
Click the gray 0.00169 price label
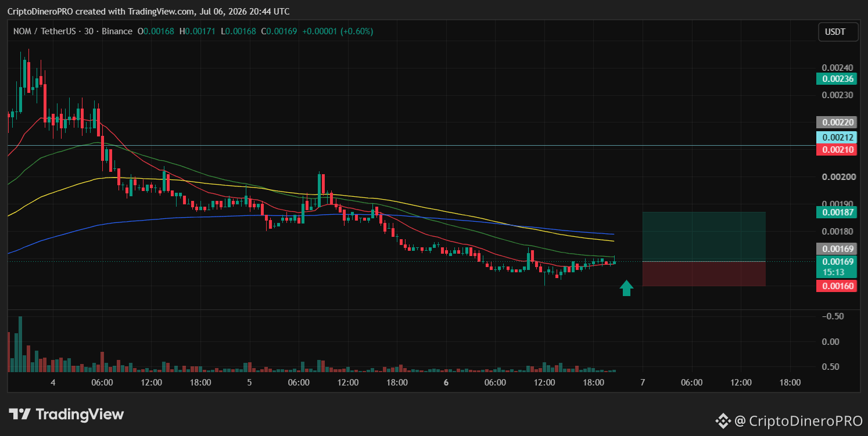tap(837, 249)
